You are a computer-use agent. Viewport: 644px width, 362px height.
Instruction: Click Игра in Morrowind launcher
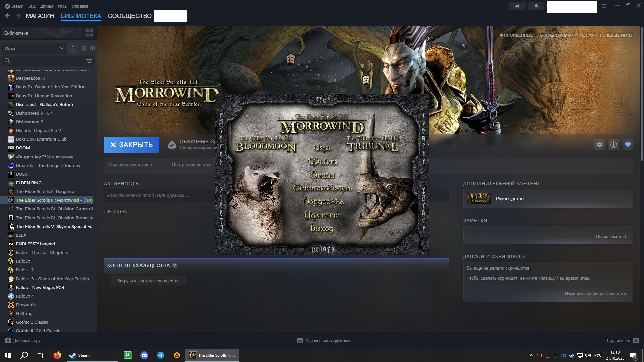point(322,148)
